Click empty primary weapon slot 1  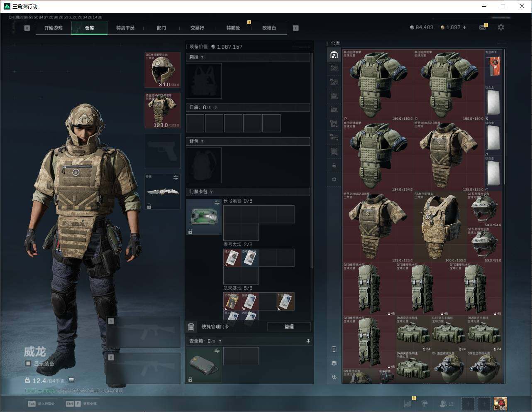(x=144, y=332)
